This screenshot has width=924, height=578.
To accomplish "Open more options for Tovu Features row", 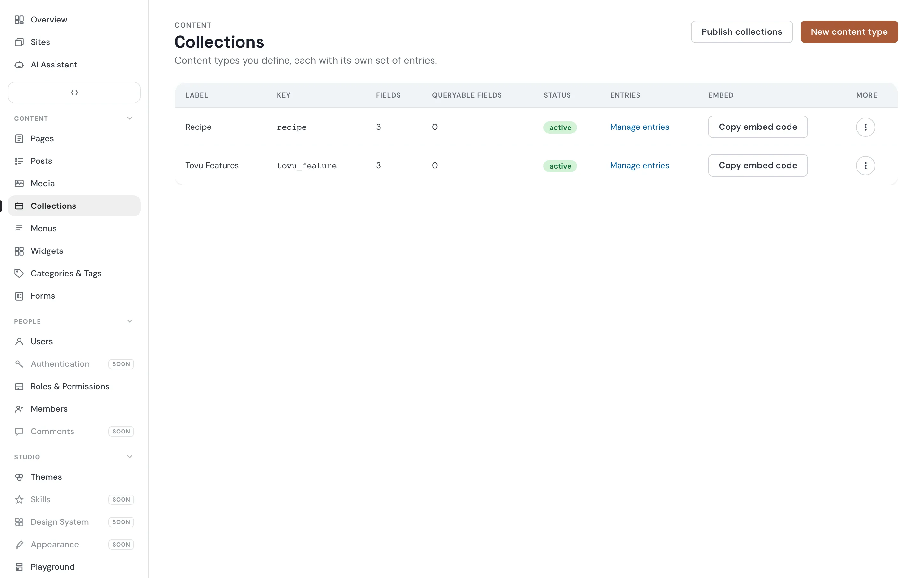I will (865, 165).
